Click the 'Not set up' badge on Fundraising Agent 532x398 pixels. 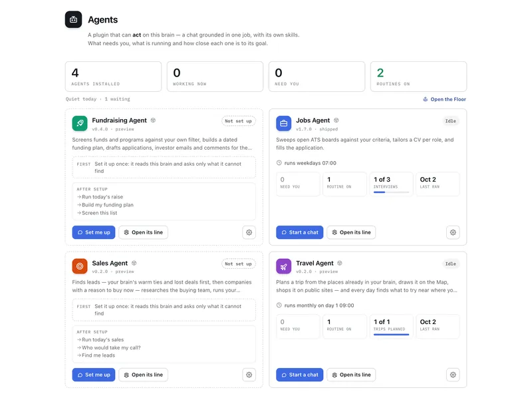(239, 121)
